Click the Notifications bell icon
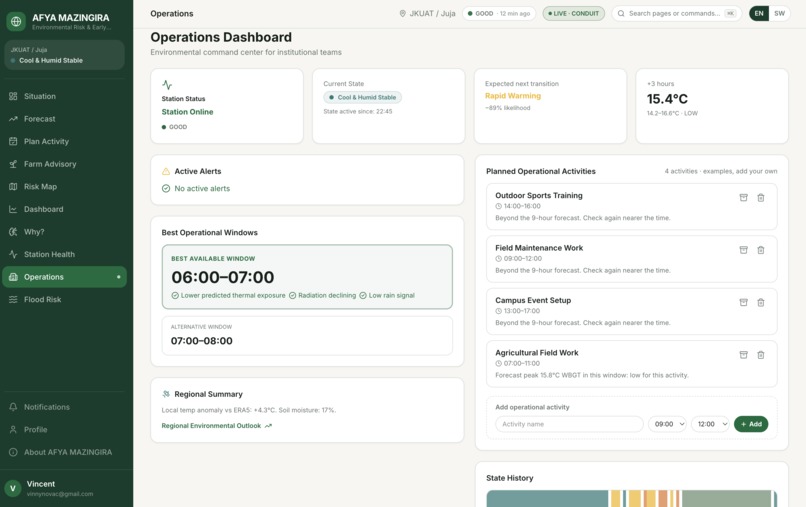The image size is (806, 507). click(13, 407)
